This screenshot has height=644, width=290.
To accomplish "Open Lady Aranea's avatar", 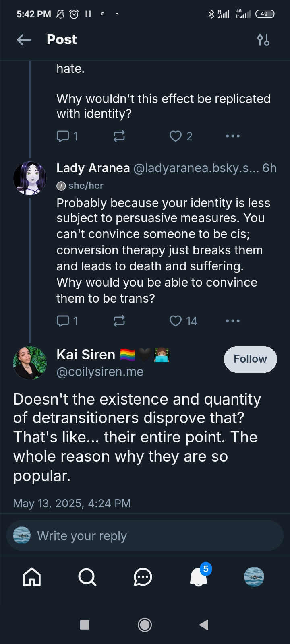I will coord(30,178).
